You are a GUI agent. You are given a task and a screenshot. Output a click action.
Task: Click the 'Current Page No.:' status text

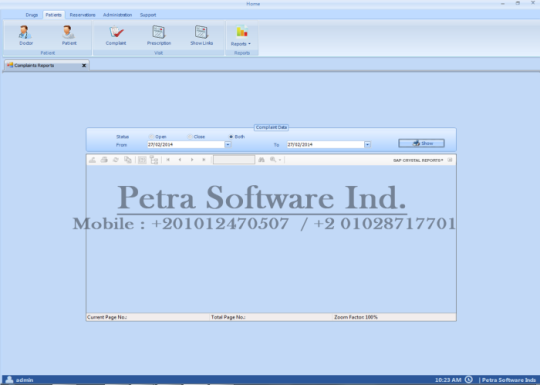pos(107,317)
